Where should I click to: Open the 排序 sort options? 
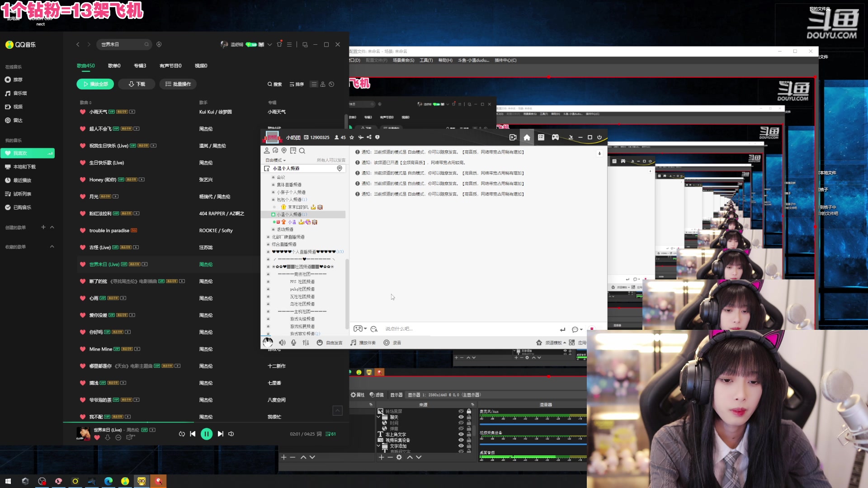[x=297, y=84]
